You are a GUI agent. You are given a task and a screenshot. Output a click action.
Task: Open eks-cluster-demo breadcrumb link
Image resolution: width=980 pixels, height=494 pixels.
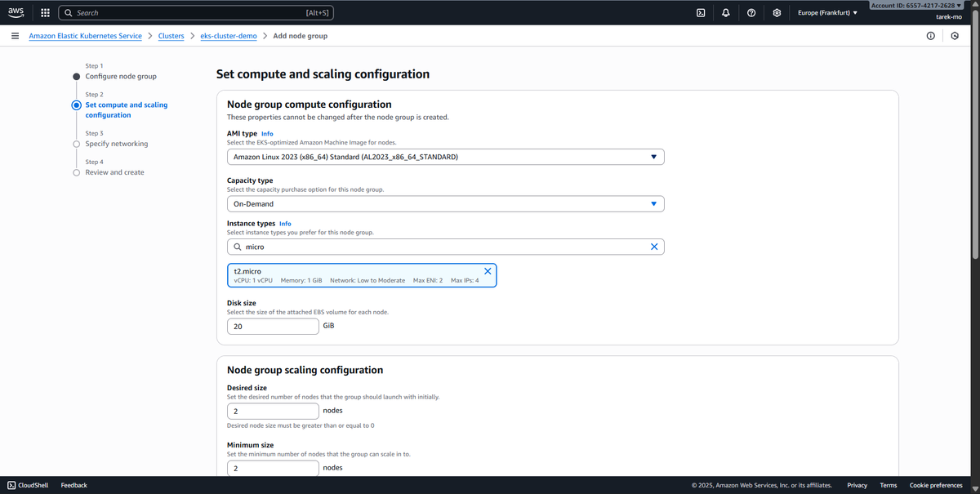pyautogui.click(x=229, y=36)
